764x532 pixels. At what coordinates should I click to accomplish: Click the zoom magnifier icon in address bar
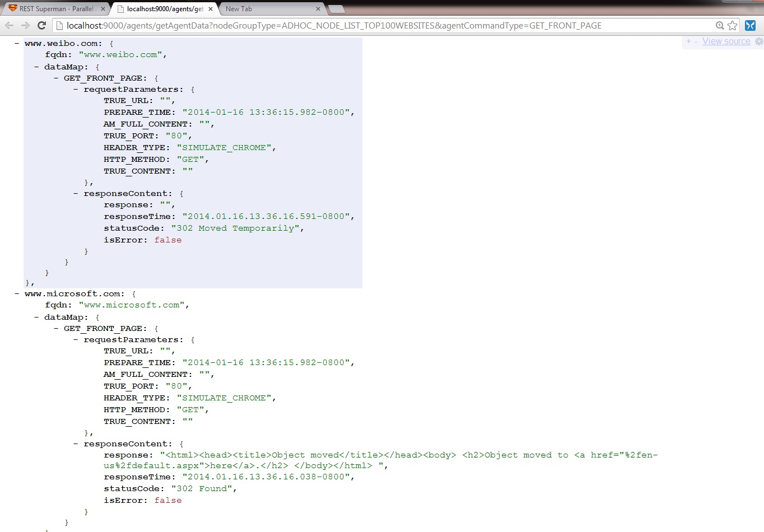[x=720, y=25]
